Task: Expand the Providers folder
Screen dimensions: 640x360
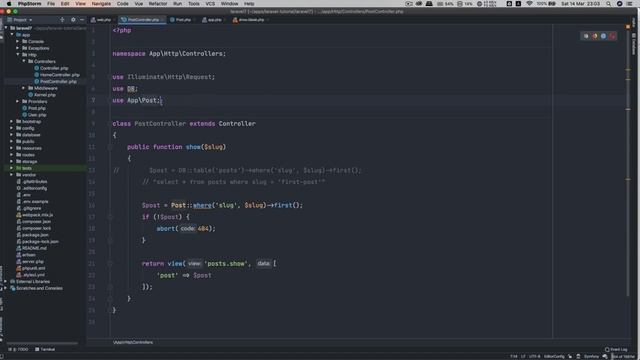Action: tap(18, 101)
